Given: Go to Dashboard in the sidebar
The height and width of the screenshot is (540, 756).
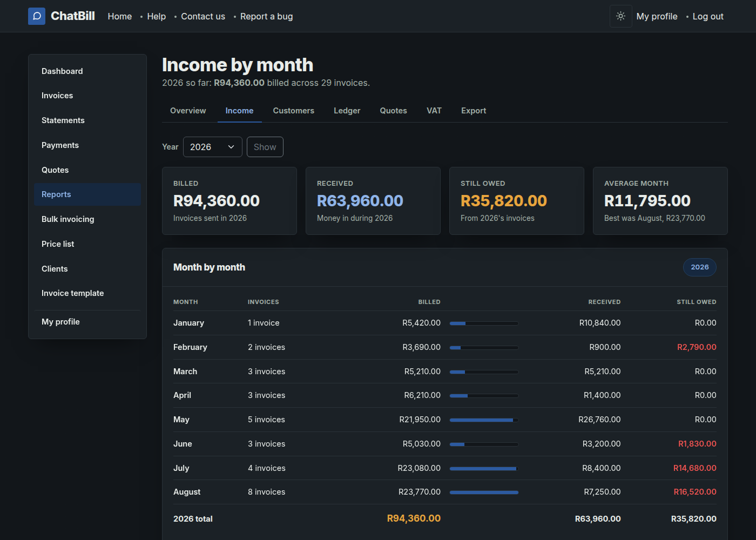Looking at the screenshot, I should [x=87, y=71].
